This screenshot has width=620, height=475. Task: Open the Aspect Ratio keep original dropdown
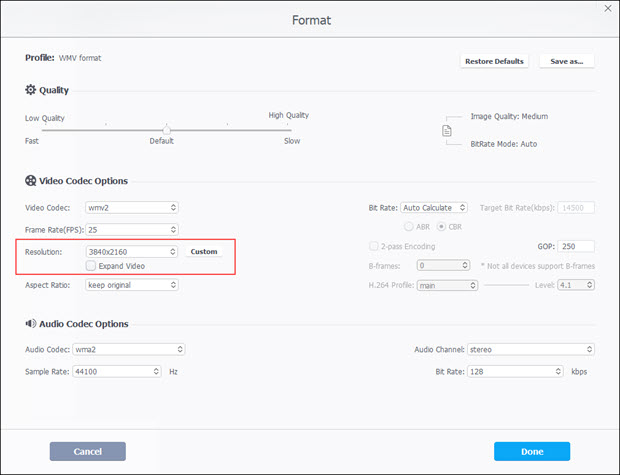coord(132,285)
